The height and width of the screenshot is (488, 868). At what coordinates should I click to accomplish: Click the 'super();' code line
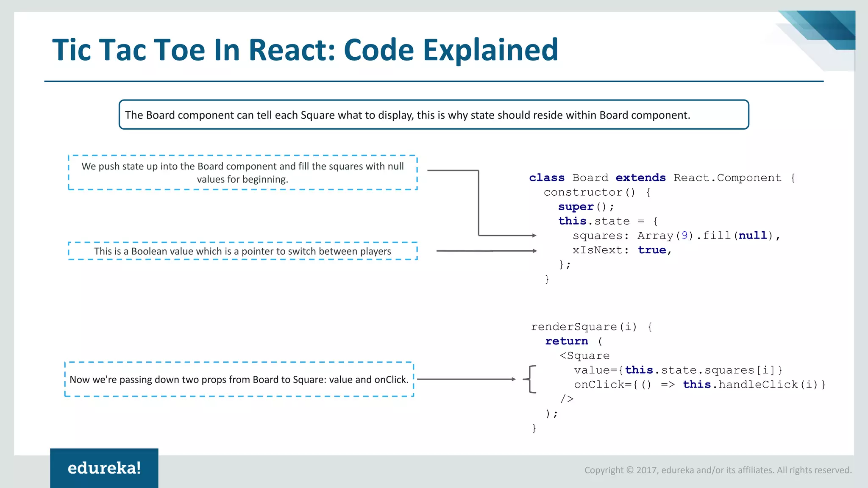586,207
